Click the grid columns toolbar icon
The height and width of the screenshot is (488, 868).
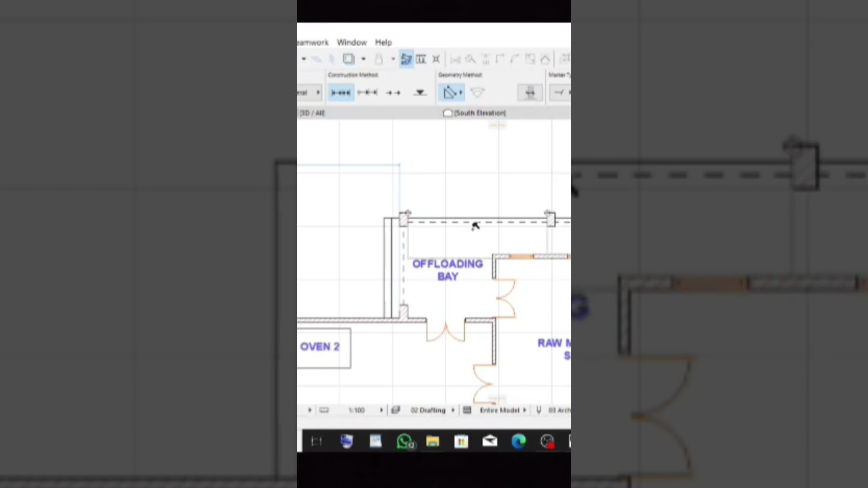pos(421,59)
